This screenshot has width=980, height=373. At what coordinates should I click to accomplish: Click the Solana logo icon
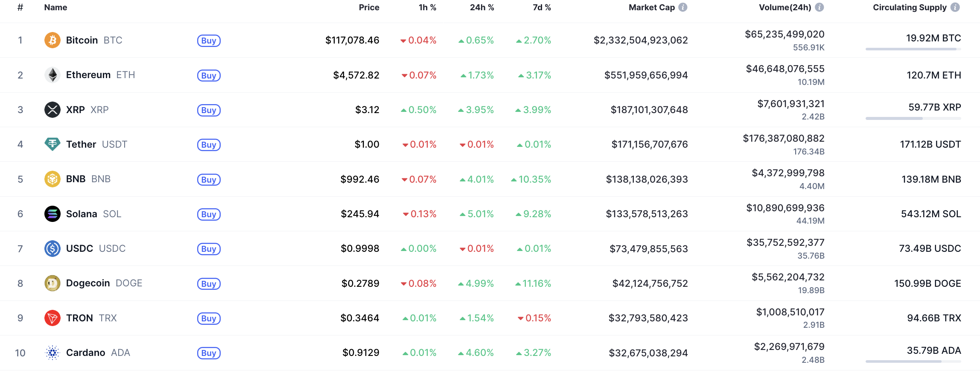pyautogui.click(x=52, y=214)
